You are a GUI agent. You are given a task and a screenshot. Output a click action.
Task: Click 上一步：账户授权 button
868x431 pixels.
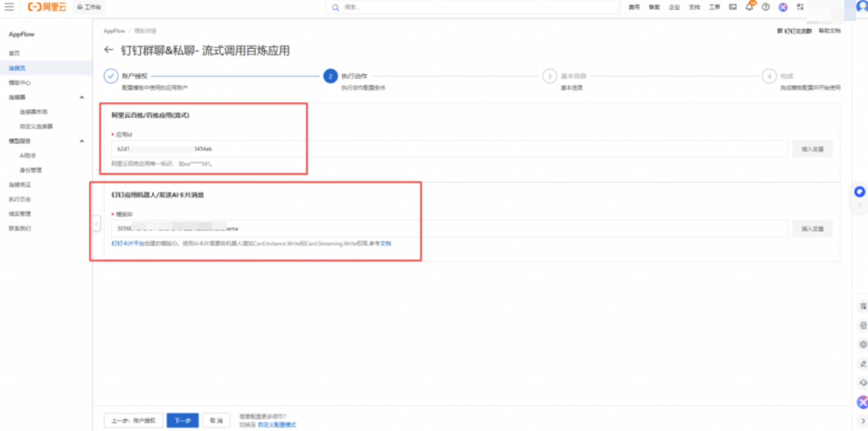133,420
